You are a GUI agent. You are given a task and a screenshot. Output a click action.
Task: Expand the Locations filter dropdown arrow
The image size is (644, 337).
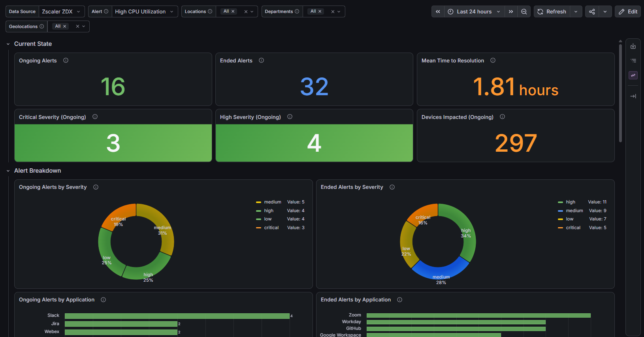tap(252, 12)
